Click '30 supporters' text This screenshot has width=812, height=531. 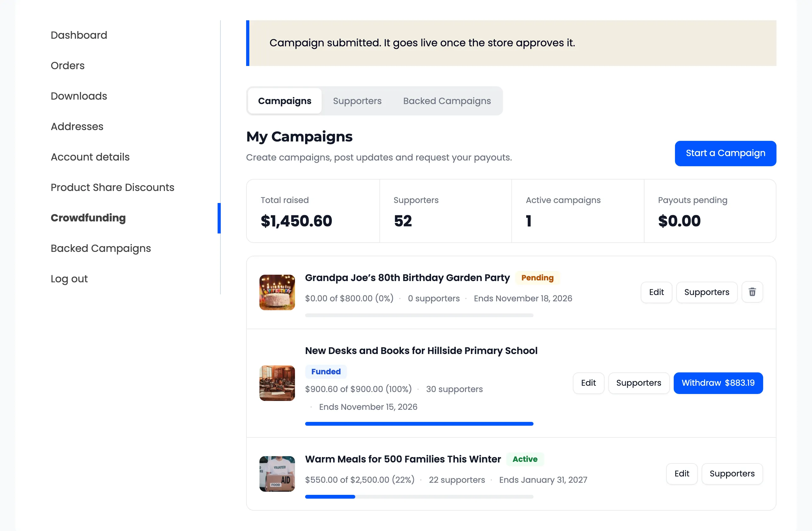pyautogui.click(x=455, y=389)
